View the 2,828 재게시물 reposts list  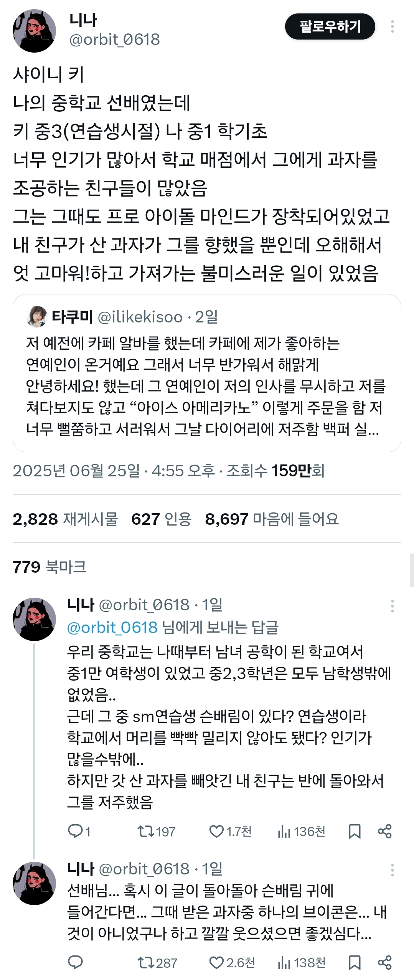65,519
